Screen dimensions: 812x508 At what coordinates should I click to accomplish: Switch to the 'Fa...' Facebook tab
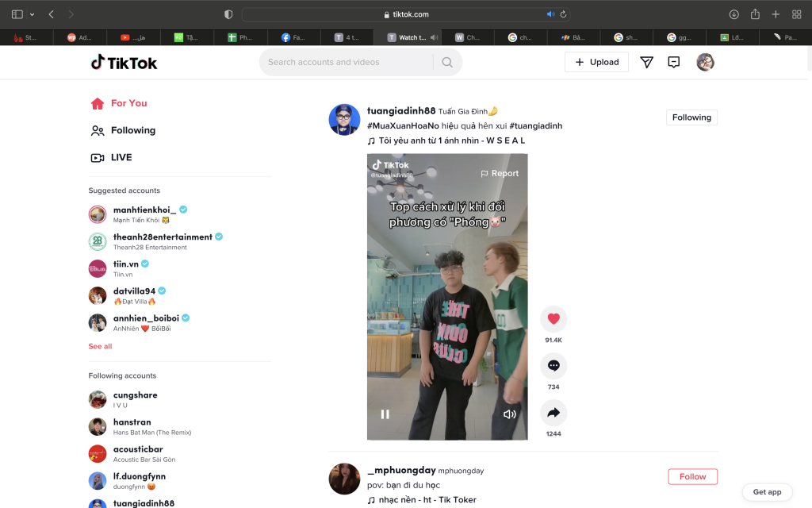click(x=293, y=37)
